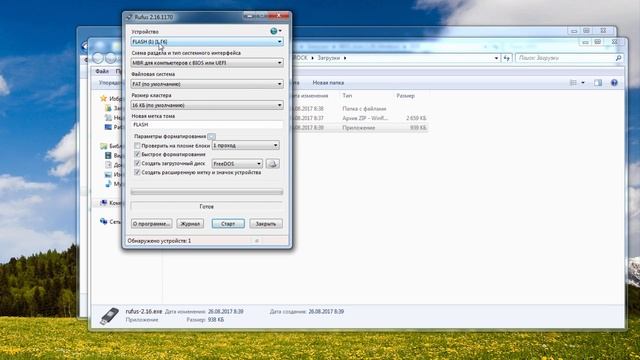Click the Rufus formatting progress bar

(x=207, y=192)
